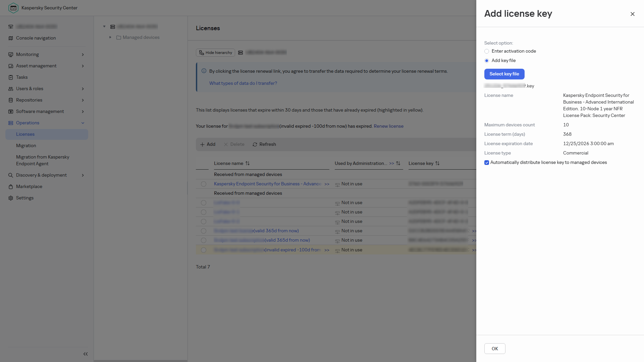The height and width of the screenshot is (362, 644).
Task: Uncheck Automatically distribute license key checkbox
Action: coord(487,163)
